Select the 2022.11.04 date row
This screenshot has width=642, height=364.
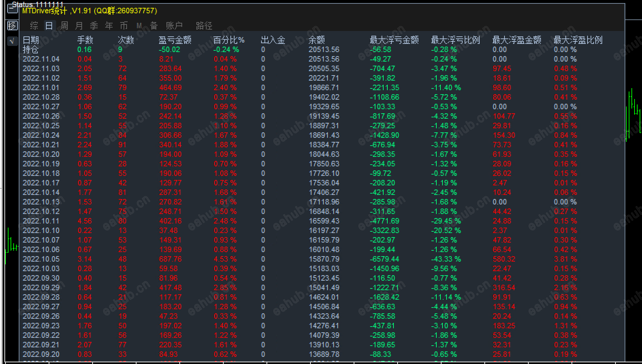41,59
